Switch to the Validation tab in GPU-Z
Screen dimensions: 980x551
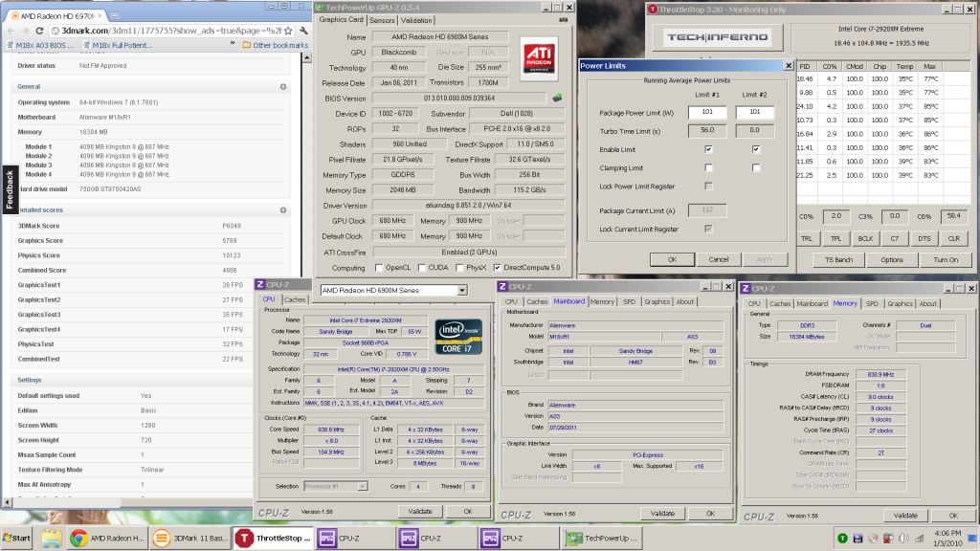coord(416,21)
